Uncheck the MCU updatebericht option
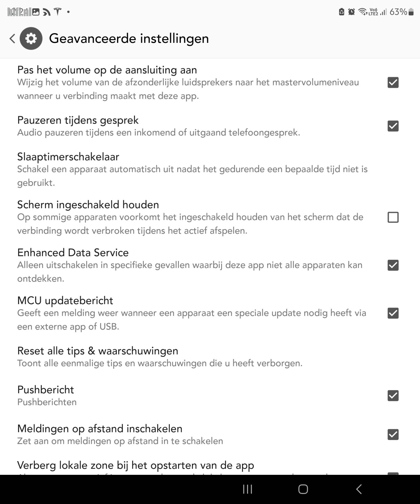The image size is (420, 504). coord(393,313)
